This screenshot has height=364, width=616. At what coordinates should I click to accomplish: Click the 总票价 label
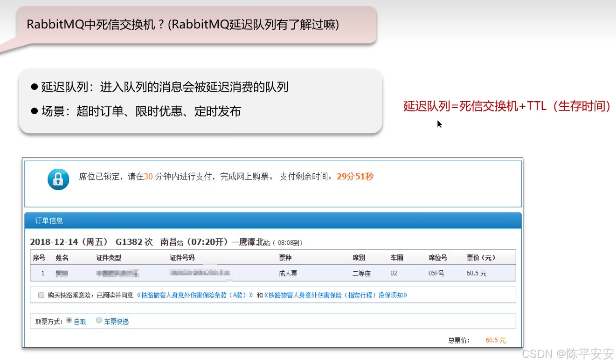point(459,340)
